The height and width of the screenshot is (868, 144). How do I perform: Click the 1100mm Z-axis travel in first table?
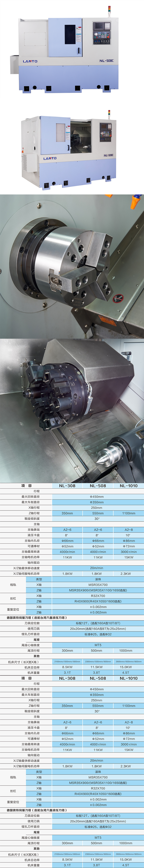tap(128, 513)
